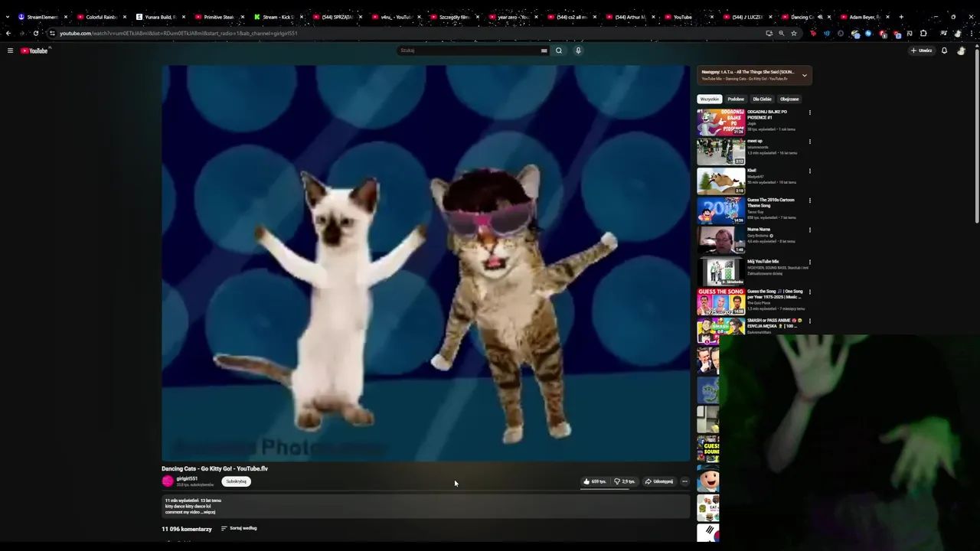Open options menu for Numa Numa video
The width and height of the screenshot is (980, 551).
point(809,230)
